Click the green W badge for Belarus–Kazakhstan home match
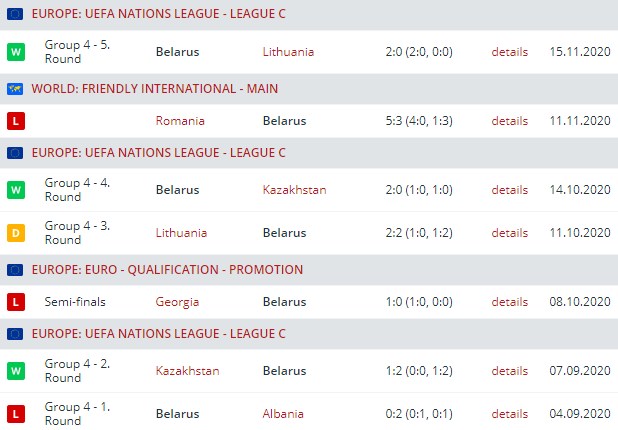The width and height of the screenshot is (618, 430). (16, 190)
